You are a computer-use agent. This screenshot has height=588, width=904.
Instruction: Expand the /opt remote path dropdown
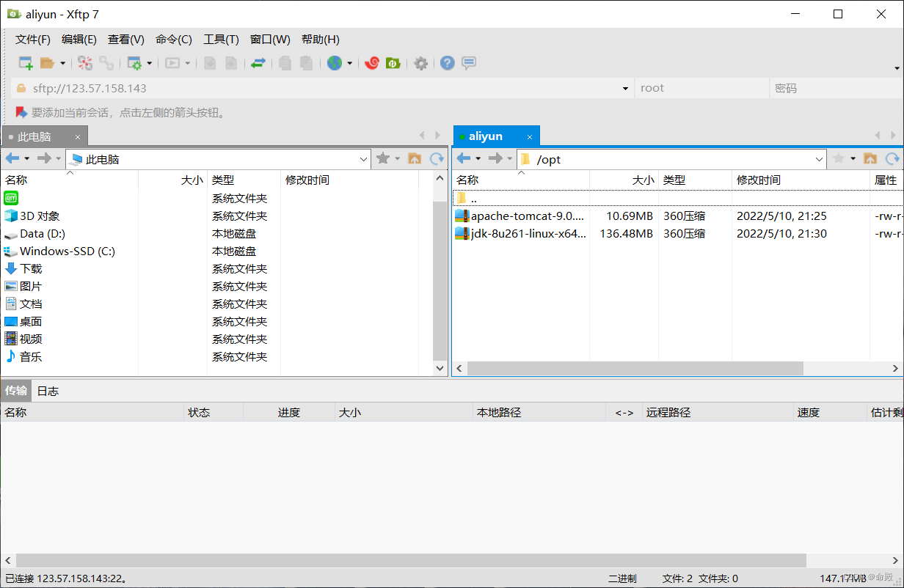pos(820,159)
